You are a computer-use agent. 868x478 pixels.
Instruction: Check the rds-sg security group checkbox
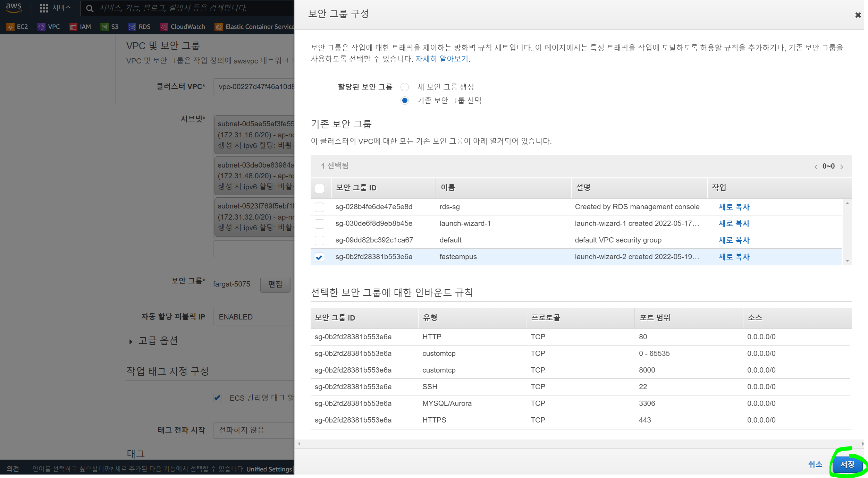(319, 207)
